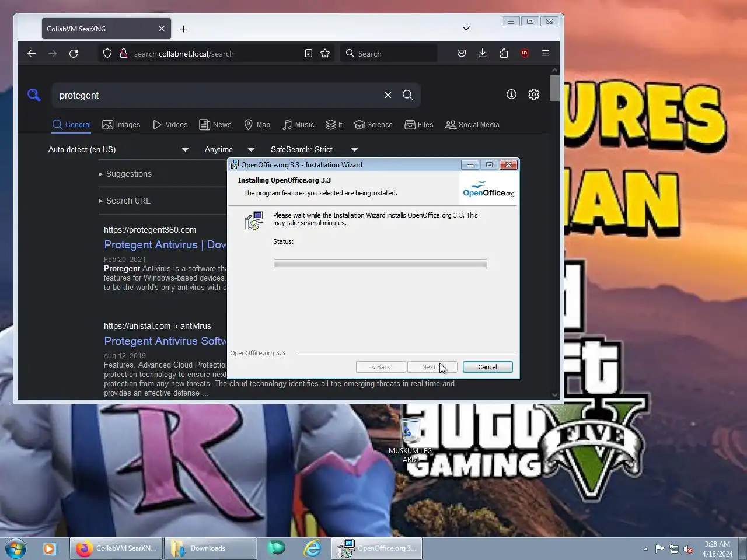
Task: Switch to Music search tab
Action: click(x=298, y=125)
